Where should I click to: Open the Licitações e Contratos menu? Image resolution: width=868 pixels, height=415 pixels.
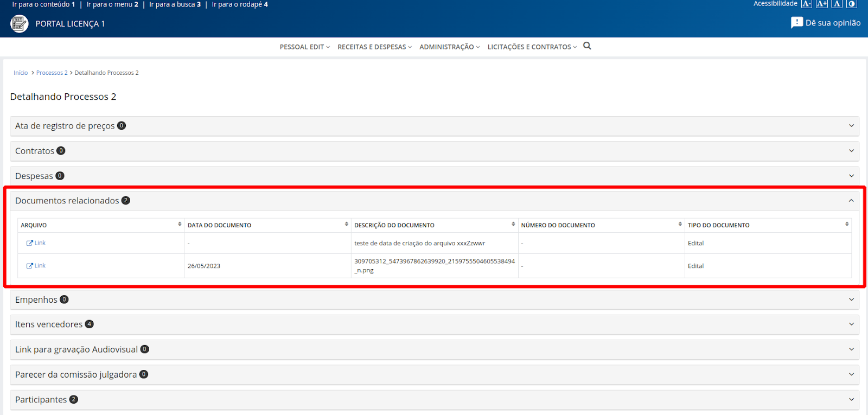532,47
